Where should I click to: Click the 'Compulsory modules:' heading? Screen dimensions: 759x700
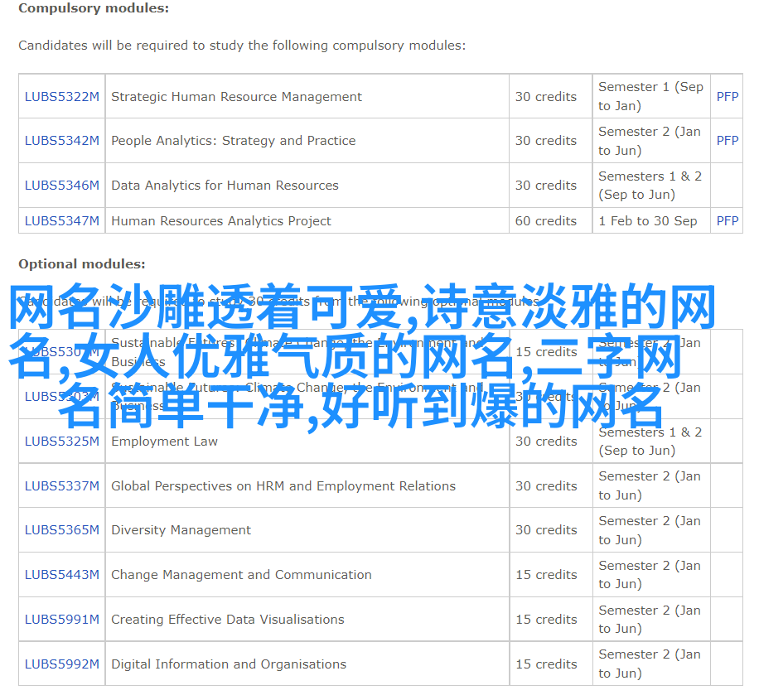[94, 8]
